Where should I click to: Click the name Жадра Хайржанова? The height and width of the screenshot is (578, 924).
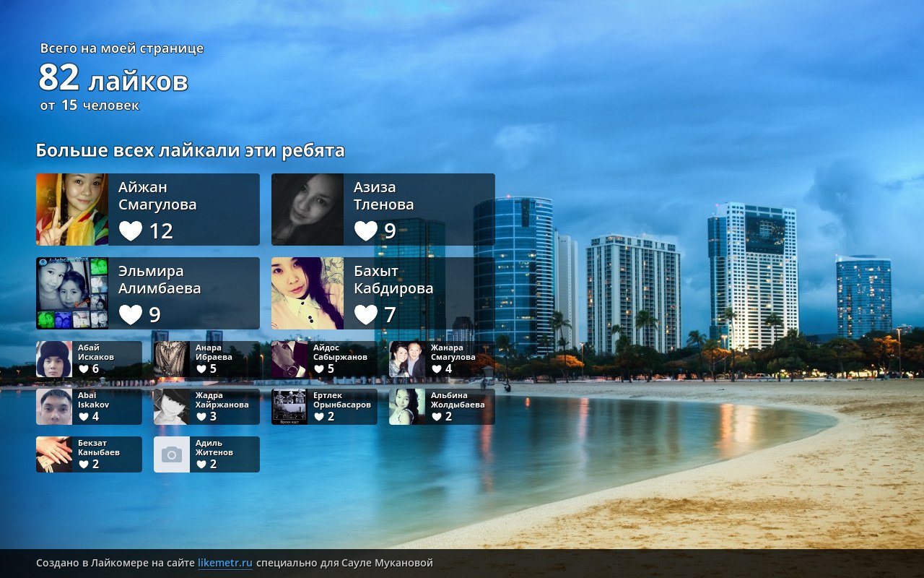222,400
